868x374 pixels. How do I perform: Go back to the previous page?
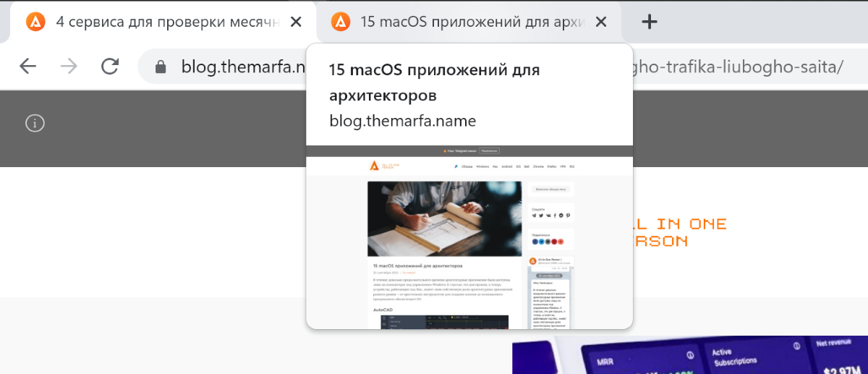[x=27, y=67]
